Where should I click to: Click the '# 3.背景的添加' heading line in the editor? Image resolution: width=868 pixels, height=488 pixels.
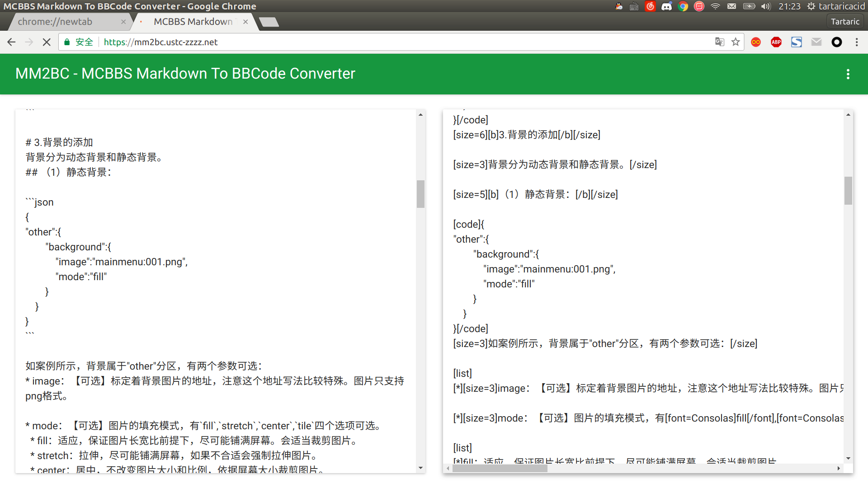[x=59, y=142]
